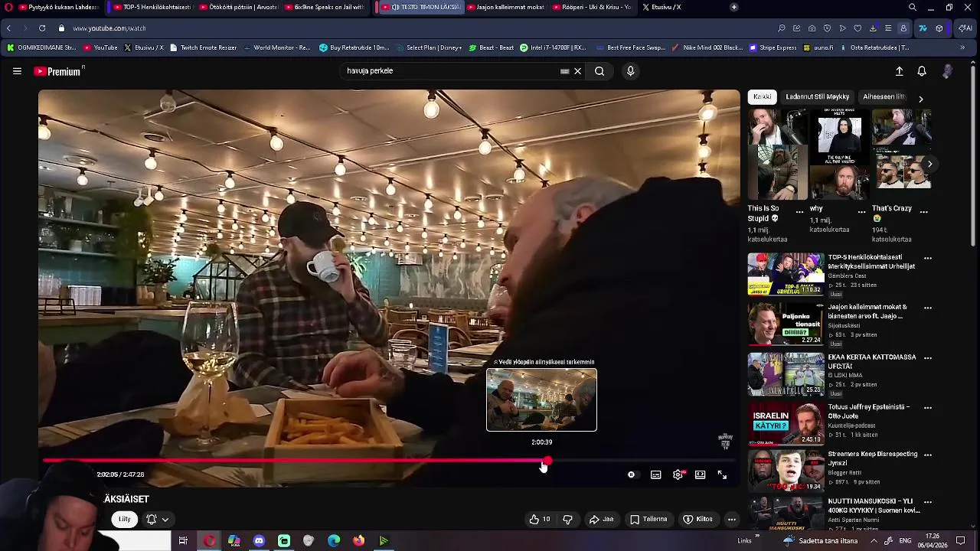The width and height of the screenshot is (980, 551).
Task: Save video with Tallenna button
Action: pyautogui.click(x=648, y=520)
